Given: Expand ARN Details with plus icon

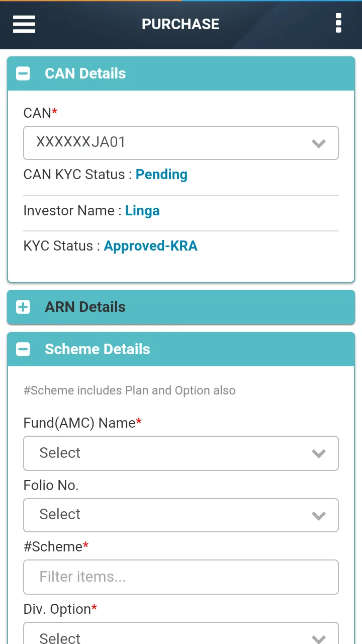Looking at the screenshot, I should [x=23, y=307].
